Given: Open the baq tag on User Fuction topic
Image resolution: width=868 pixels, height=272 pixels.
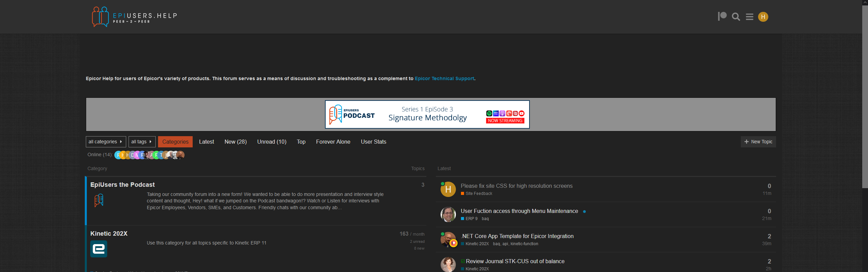Looking at the screenshot, I should 485,219.
